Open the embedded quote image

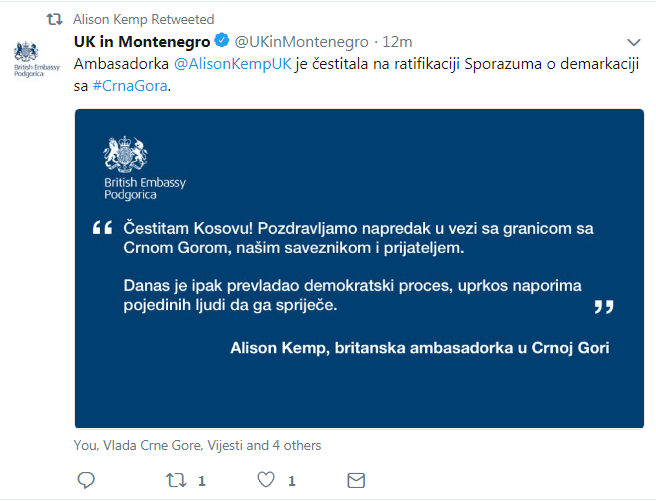[359, 268]
